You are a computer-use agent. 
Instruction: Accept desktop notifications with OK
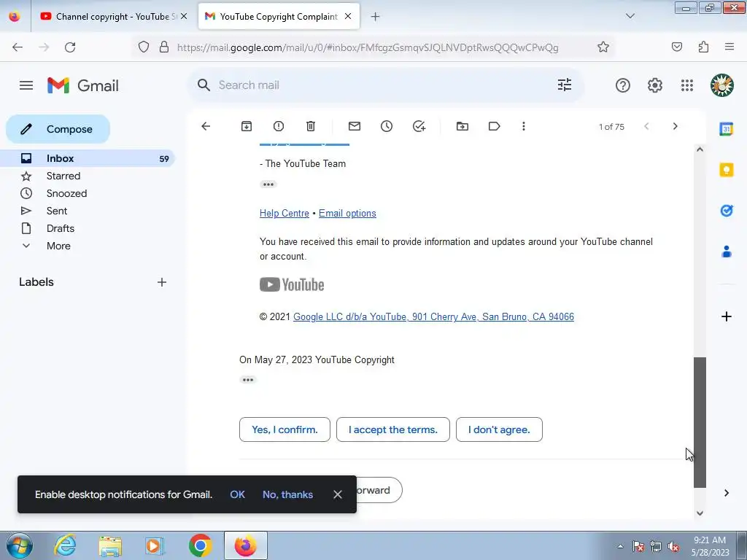[237, 494]
